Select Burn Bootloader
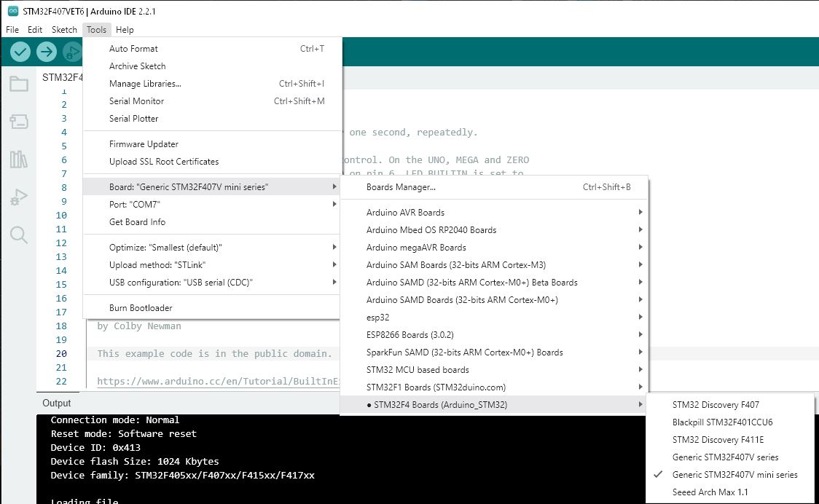 point(211,308)
